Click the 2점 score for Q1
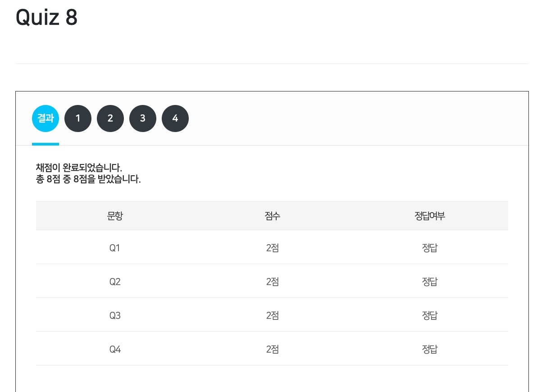The height and width of the screenshot is (392, 537). click(x=273, y=248)
